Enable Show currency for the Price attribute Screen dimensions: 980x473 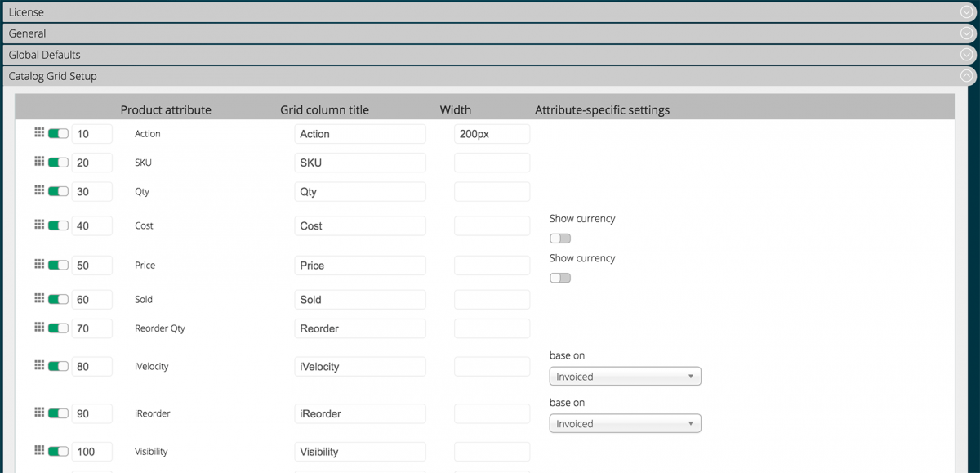click(x=559, y=277)
